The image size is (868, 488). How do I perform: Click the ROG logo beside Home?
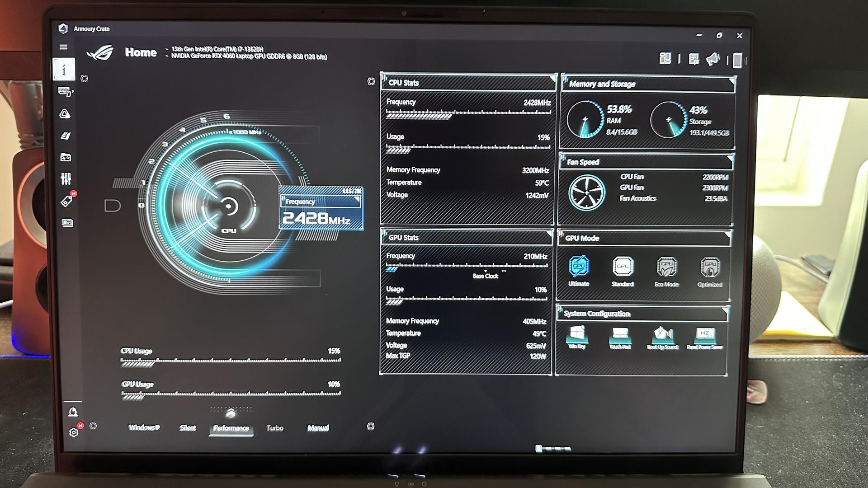pyautogui.click(x=100, y=52)
